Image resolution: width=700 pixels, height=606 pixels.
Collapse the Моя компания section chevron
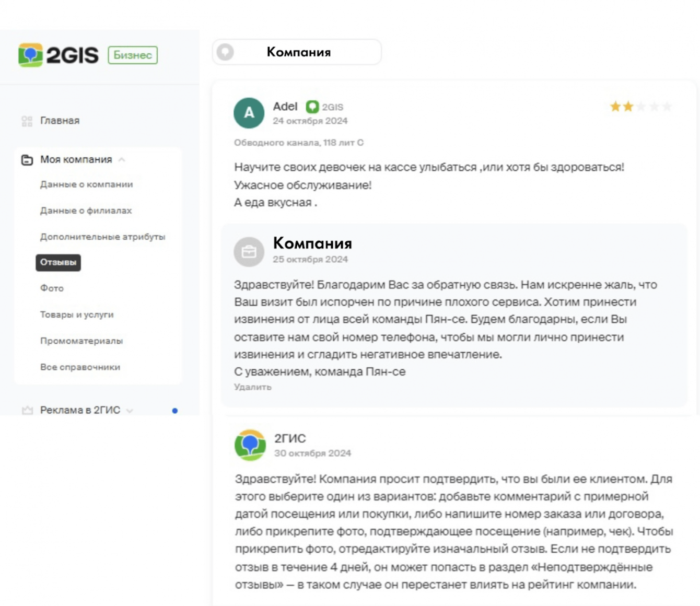click(122, 160)
